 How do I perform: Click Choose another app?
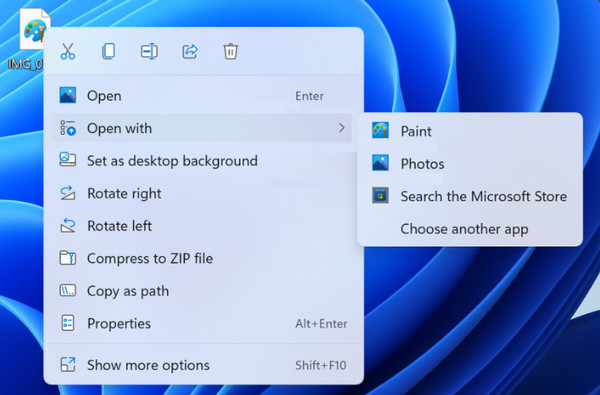[x=464, y=229]
